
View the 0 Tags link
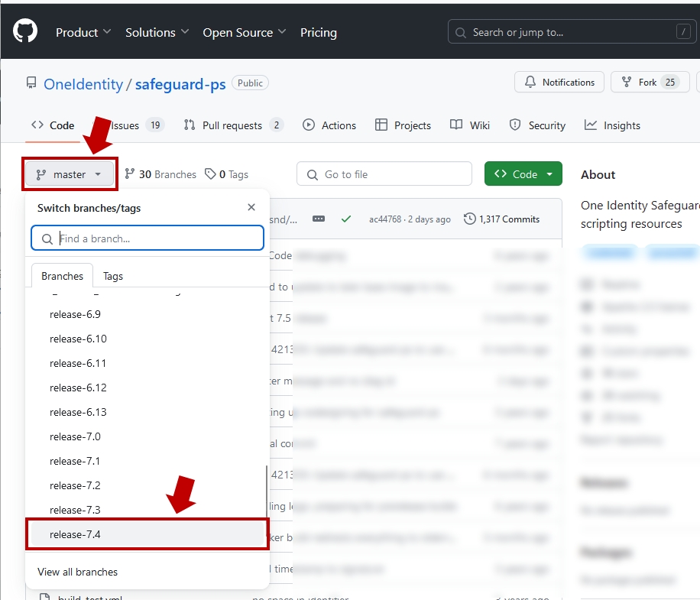tap(226, 174)
